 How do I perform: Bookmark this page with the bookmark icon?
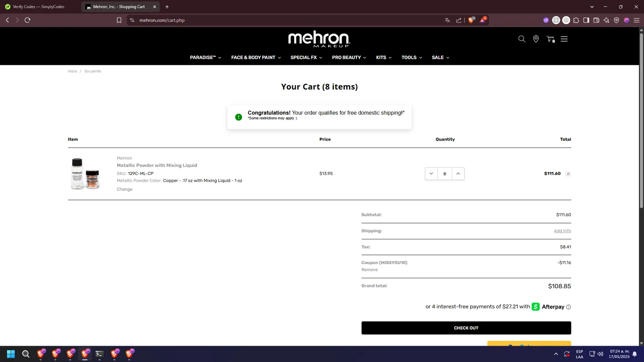pos(119,20)
